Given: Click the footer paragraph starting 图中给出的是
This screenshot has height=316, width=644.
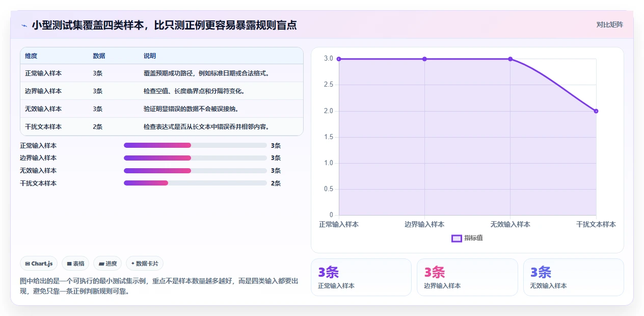Looking at the screenshot, I should click(x=159, y=286).
